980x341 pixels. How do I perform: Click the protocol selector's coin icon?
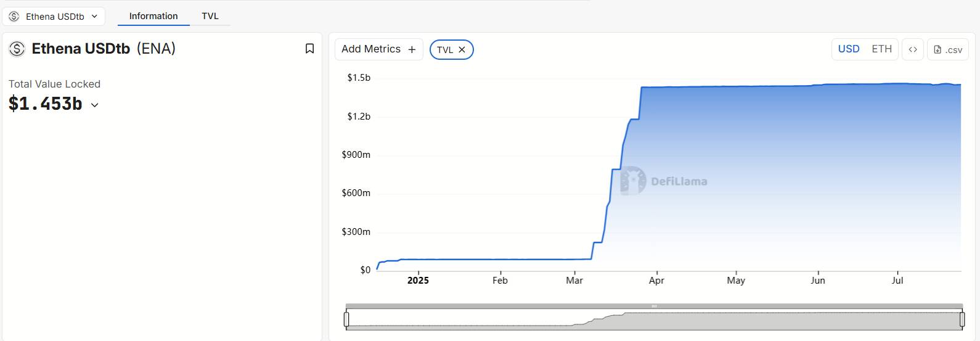tap(14, 17)
